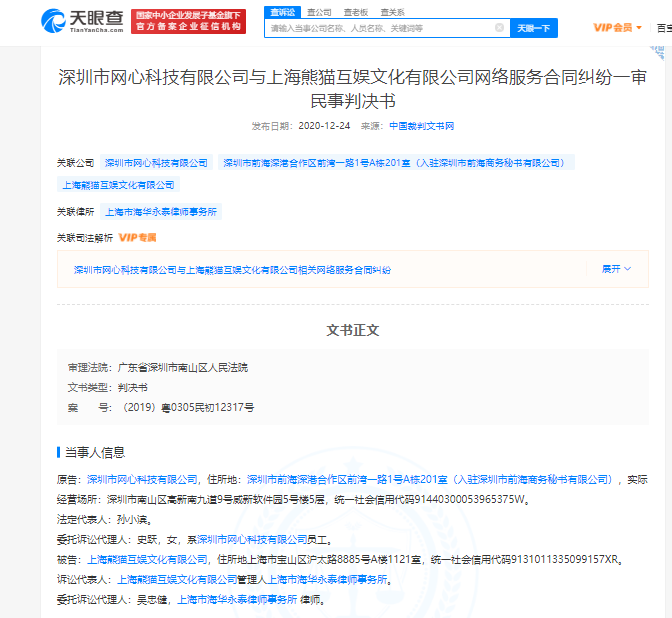Open defendant 上海熊猫互娱文化有限公司 link
The height and width of the screenshot is (618, 672).
tap(147, 559)
